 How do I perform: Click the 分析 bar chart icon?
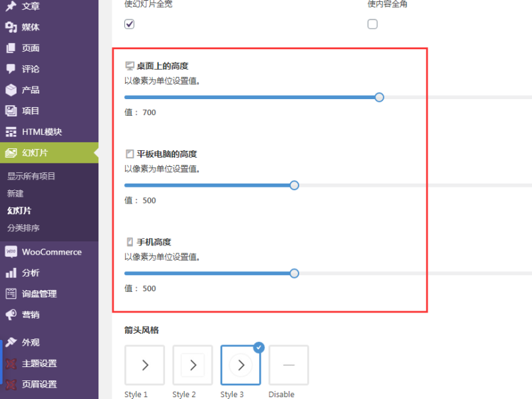11,273
